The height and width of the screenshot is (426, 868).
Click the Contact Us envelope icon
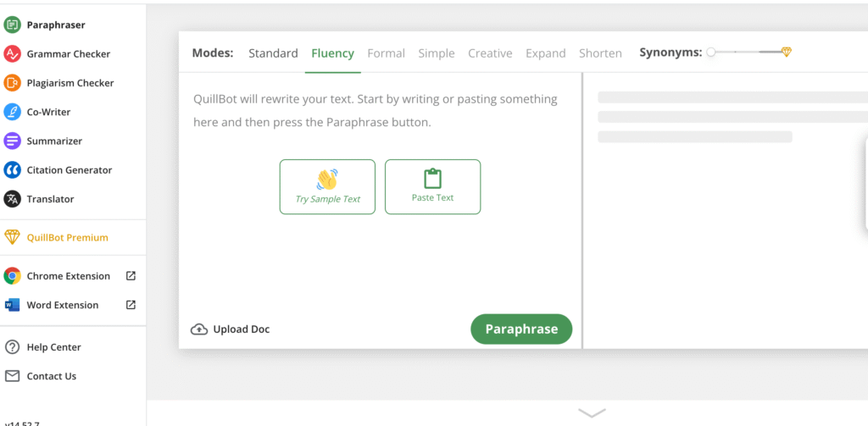click(12, 376)
